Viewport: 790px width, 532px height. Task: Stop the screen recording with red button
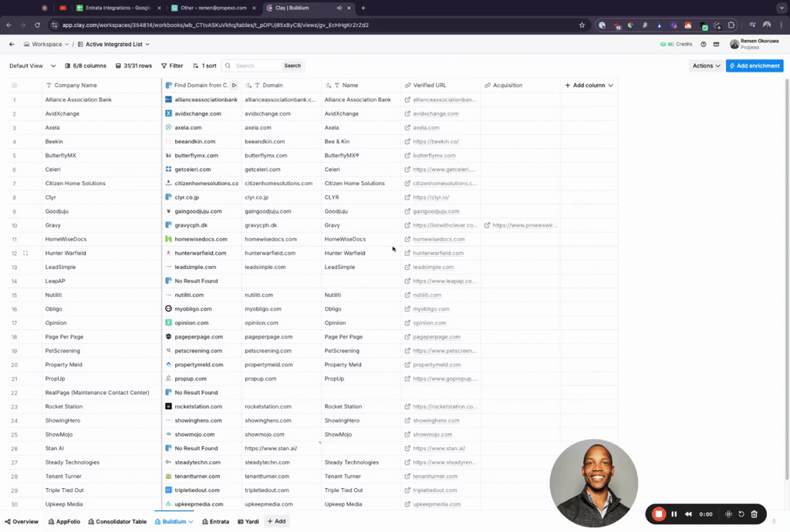pyautogui.click(x=659, y=514)
